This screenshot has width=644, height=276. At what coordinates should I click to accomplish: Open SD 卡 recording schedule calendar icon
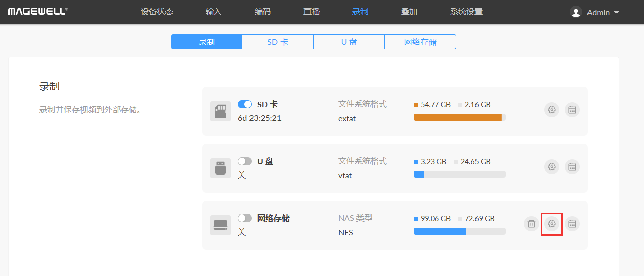[572, 110]
